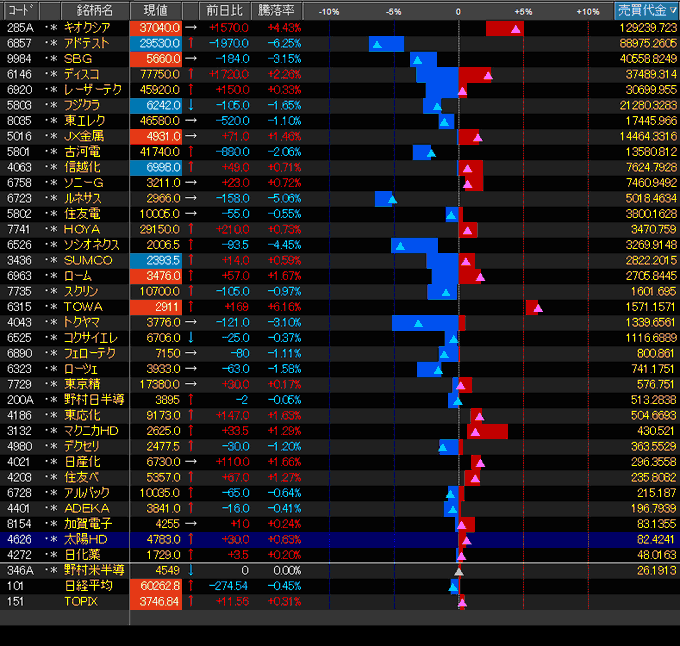Select the highlighted 太陽HD stock name
The image size is (680, 646).
pyautogui.click(x=85, y=539)
